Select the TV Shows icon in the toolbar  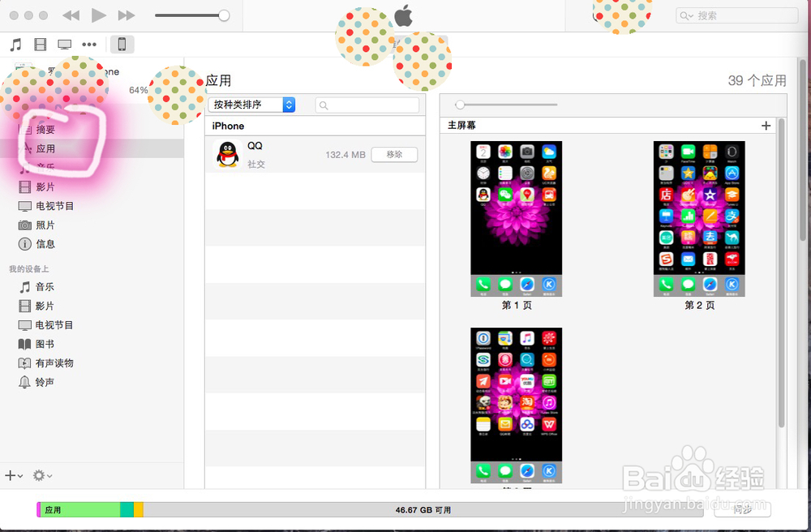click(64, 44)
